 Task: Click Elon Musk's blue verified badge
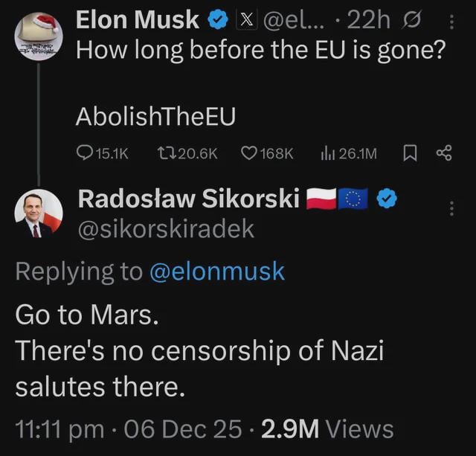pyautogui.click(x=216, y=21)
